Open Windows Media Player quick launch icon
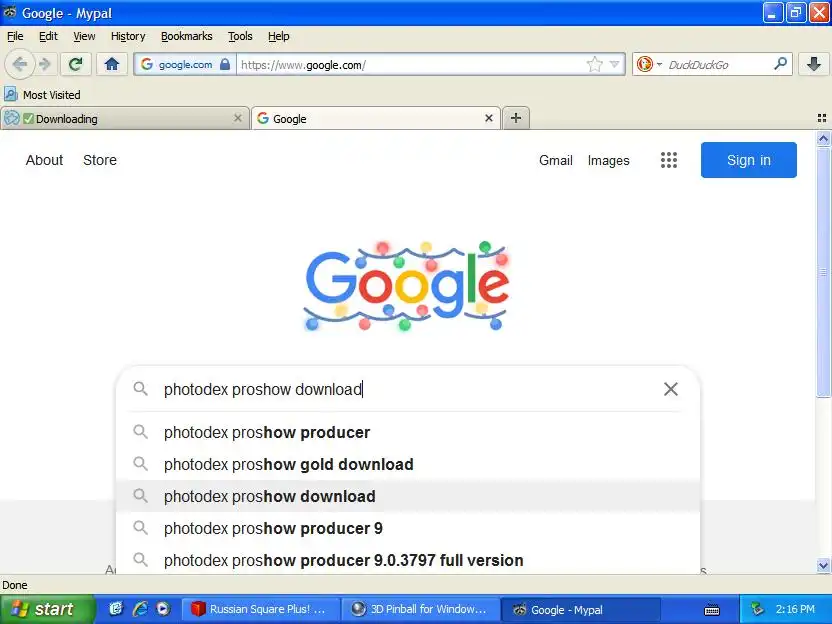This screenshot has height=624, width=832. click(163, 609)
